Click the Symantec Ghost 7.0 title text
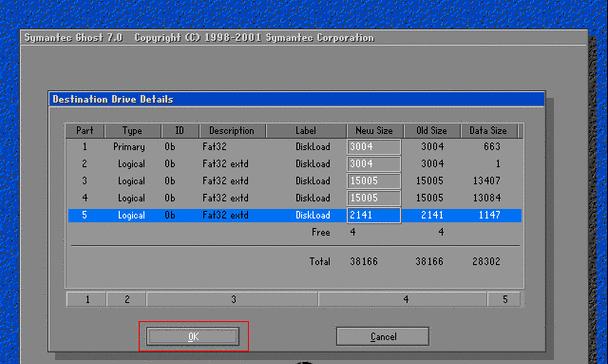Image resolution: width=608 pixels, height=364 pixels. click(73, 38)
